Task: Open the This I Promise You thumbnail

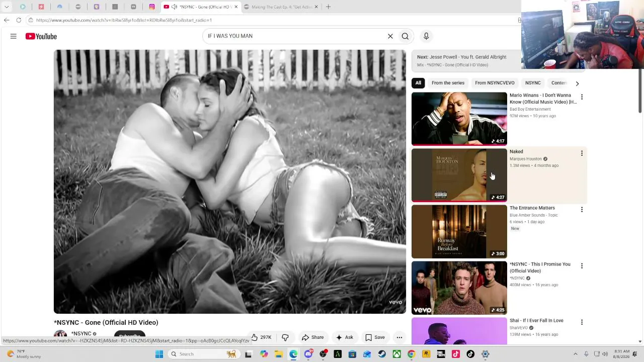Action: click(x=459, y=288)
